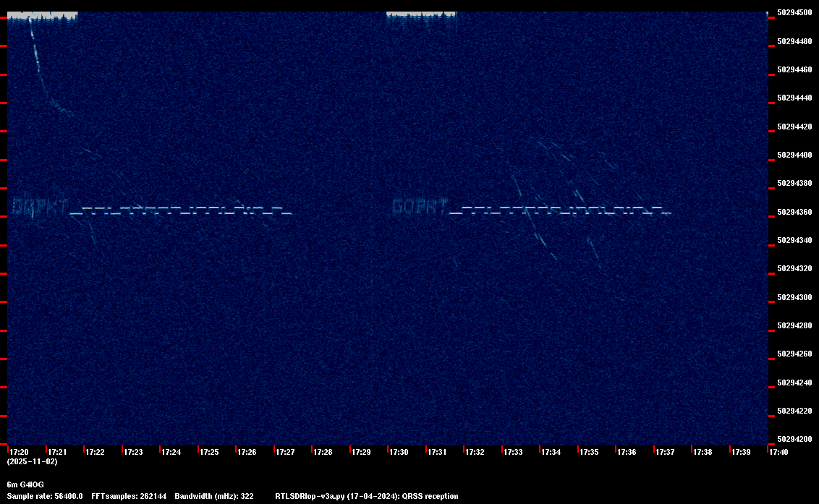The image size is (819, 504).
Task: Click the RTLSDRlop-v3a.py QRSS reception caption
Action: click(x=367, y=496)
